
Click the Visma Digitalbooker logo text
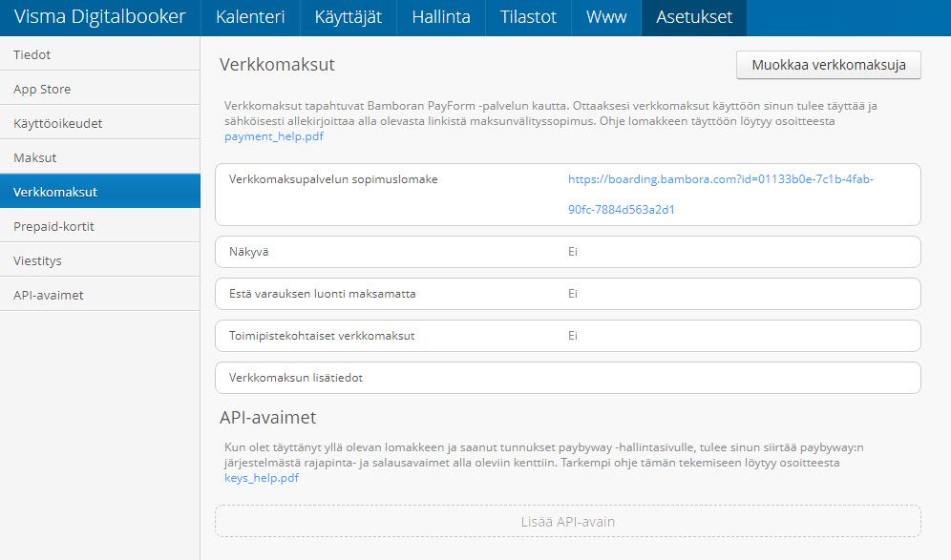pos(99,17)
